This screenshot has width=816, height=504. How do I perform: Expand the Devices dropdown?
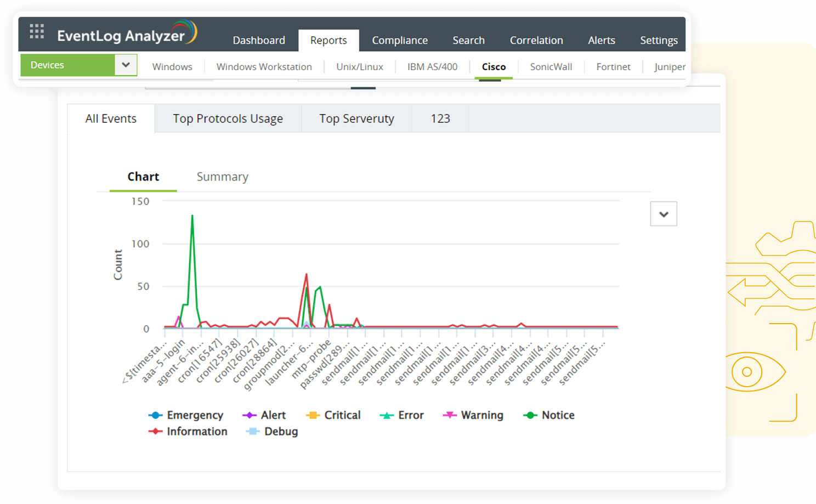coord(126,65)
